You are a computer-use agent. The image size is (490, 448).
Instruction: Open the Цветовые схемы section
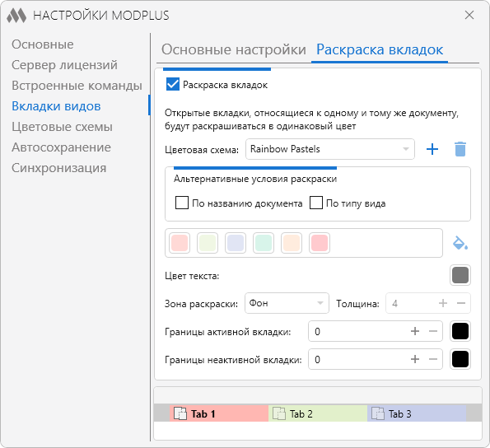63,127
